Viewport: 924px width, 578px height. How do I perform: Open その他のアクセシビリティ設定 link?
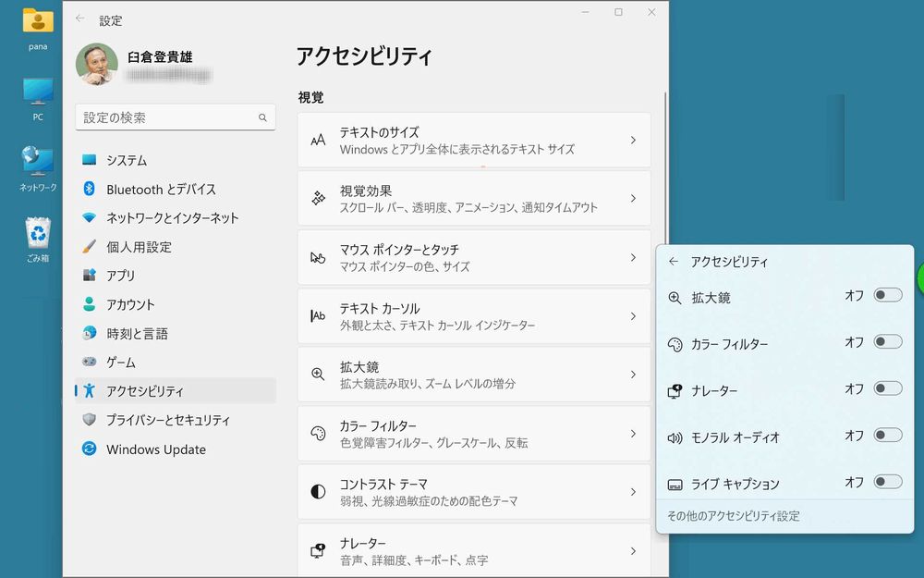pyautogui.click(x=733, y=516)
